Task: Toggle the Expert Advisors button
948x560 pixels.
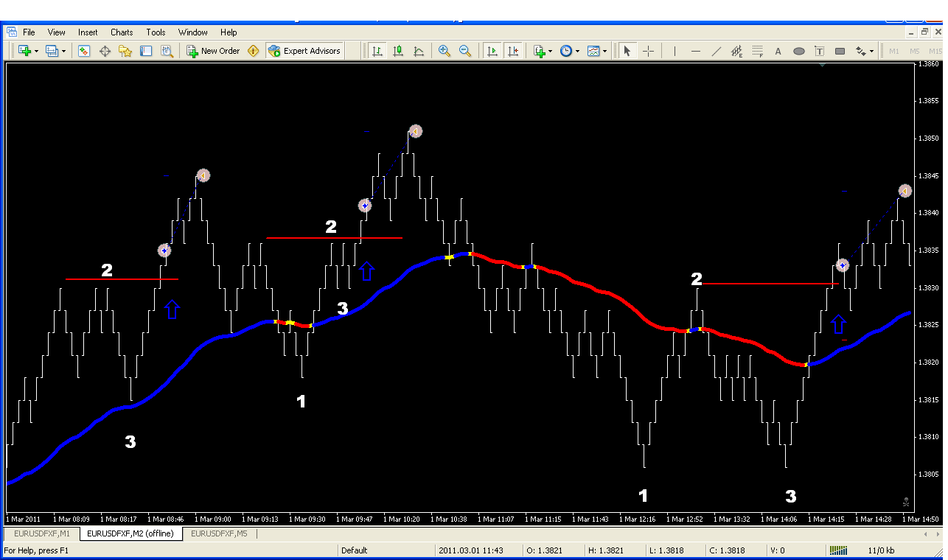Action: pos(304,51)
